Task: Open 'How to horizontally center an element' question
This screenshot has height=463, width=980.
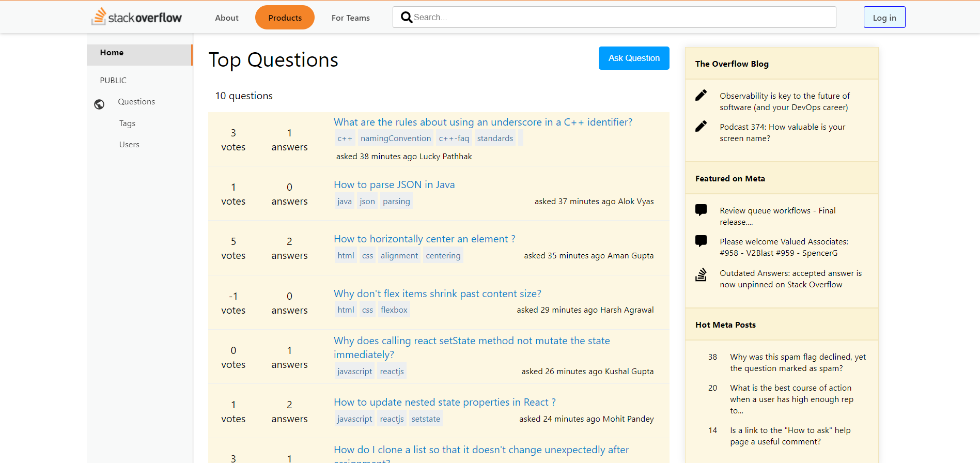Action: 424,239
